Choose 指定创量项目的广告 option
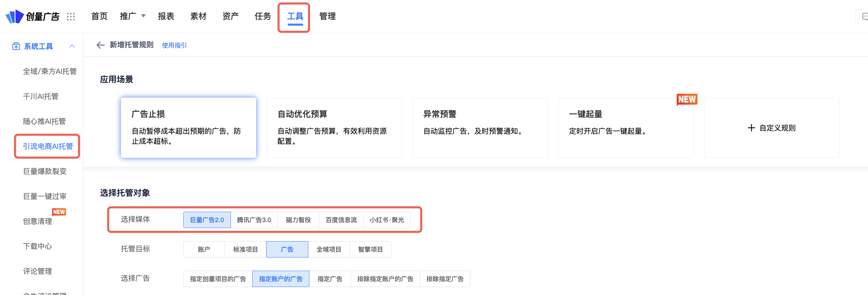Viewport: 868px width, 295px height. click(x=218, y=279)
